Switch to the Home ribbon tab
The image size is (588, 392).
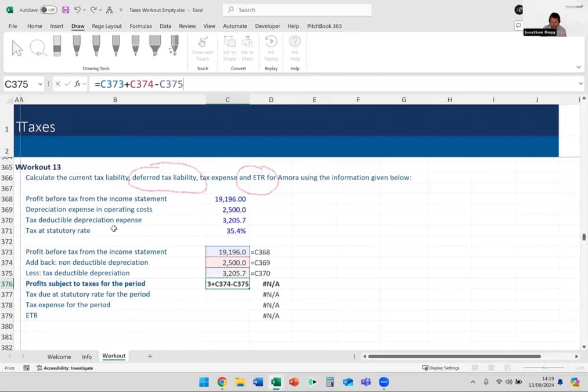(x=34, y=26)
